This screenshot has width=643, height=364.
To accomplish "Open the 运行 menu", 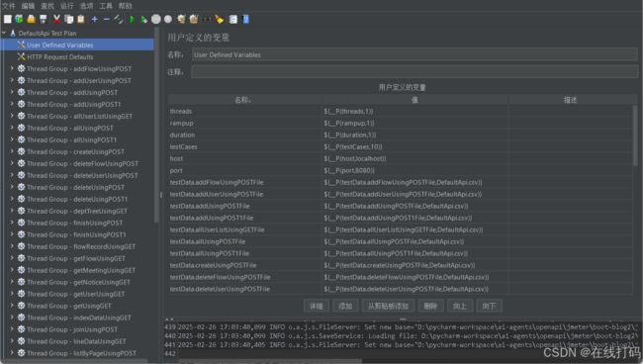I will [67, 6].
